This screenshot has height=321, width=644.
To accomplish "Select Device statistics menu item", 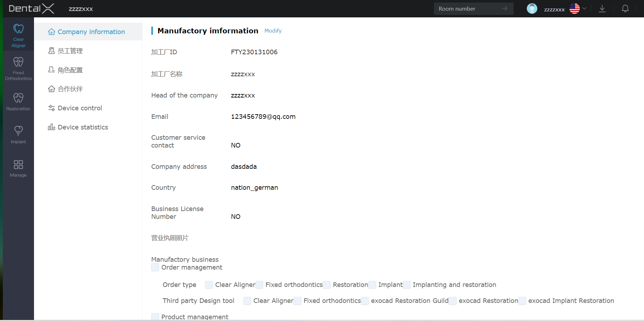I will [88, 127].
